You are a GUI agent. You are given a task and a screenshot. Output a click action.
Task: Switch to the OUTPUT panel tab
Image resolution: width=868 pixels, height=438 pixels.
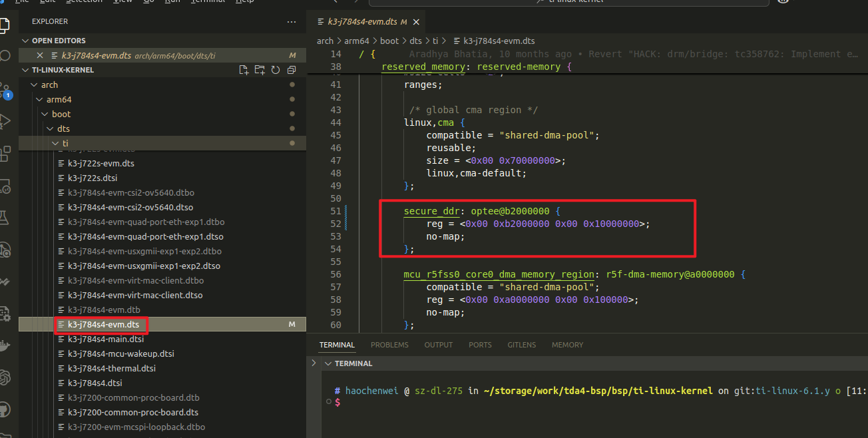pyautogui.click(x=439, y=345)
